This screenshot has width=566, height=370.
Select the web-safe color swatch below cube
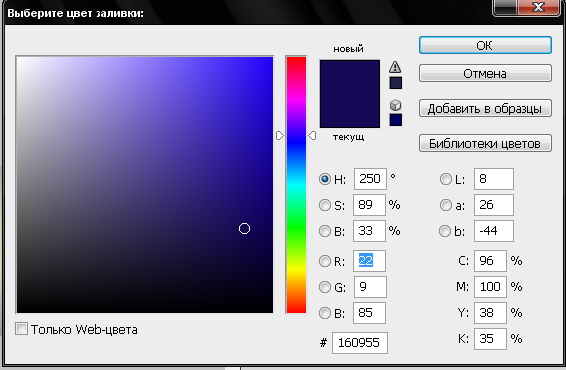point(396,120)
